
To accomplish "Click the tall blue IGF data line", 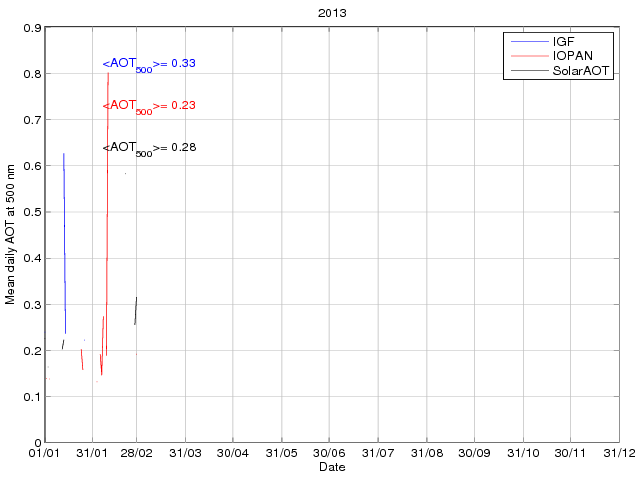I will pyautogui.click(x=64, y=243).
